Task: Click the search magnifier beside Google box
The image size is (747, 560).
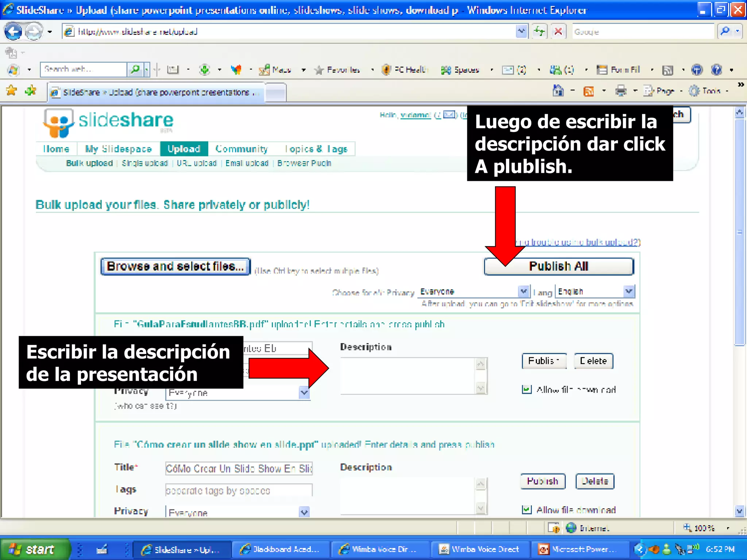Action: point(725,31)
